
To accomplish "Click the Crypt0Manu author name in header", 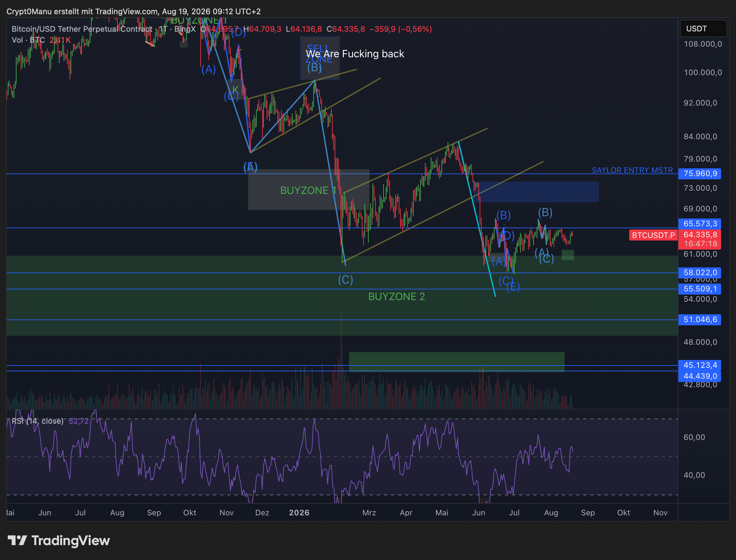I will [x=29, y=12].
